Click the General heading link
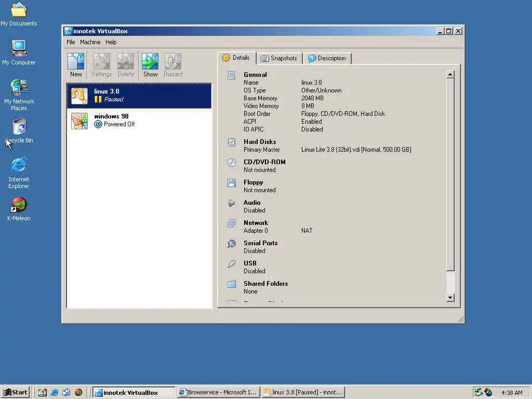 pos(255,75)
